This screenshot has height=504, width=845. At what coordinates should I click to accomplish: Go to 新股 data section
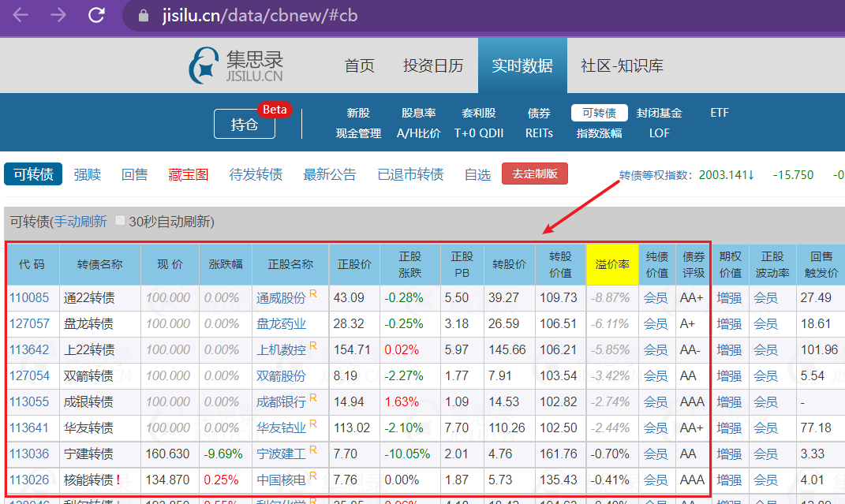358,113
